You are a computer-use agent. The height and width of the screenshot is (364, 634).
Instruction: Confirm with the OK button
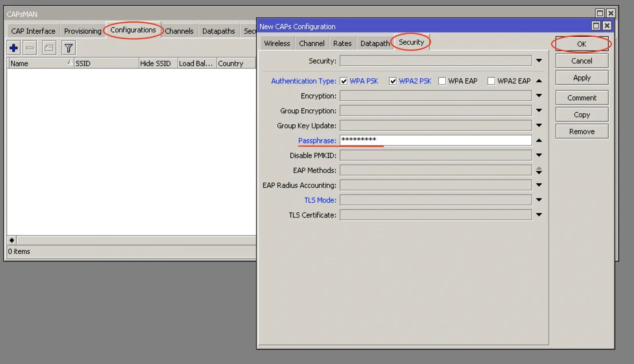(582, 44)
